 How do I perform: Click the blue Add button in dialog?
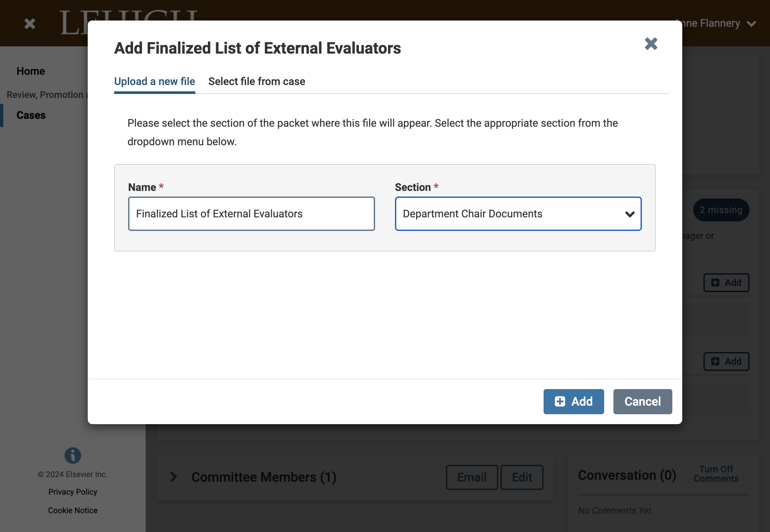[x=573, y=401]
